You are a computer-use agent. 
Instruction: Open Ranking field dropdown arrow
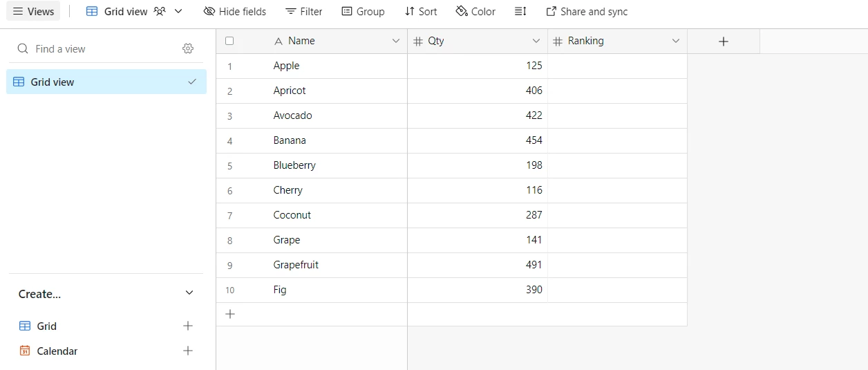[676, 41]
